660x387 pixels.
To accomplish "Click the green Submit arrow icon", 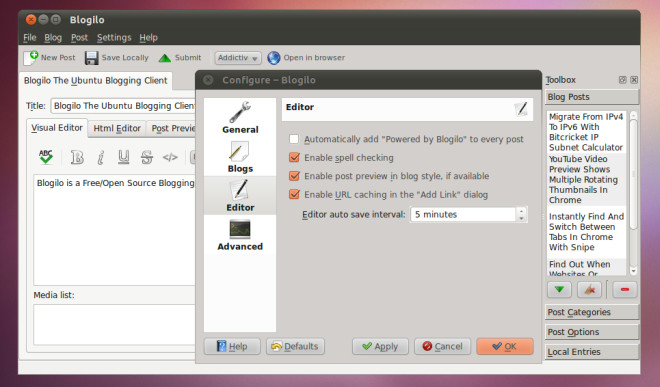I will [165, 58].
